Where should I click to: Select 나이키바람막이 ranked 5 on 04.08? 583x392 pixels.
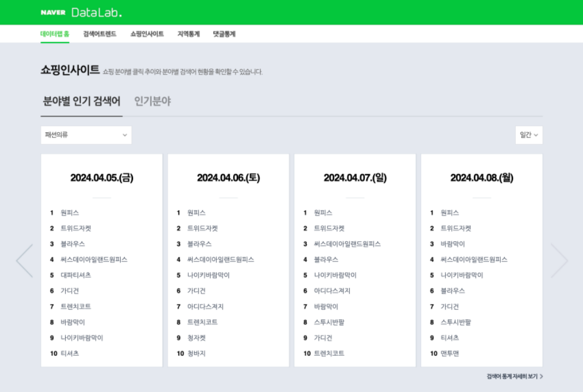click(x=462, y=275)
